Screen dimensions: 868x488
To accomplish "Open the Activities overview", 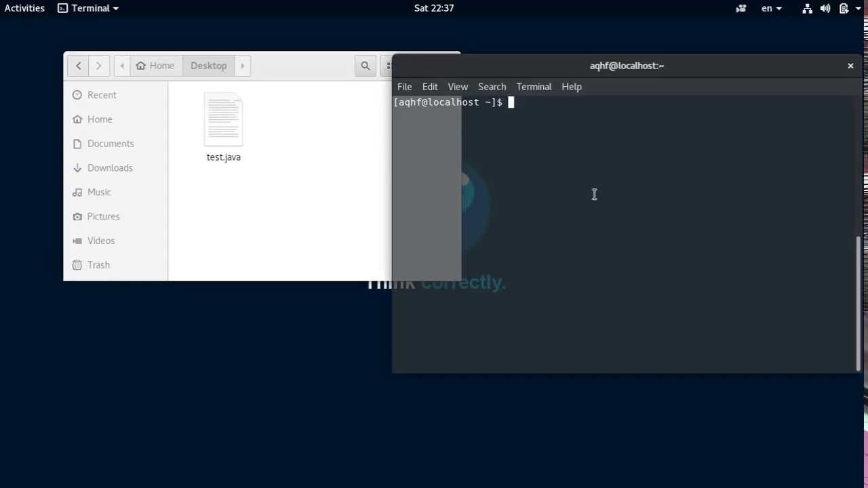I will tap(24, 8).
